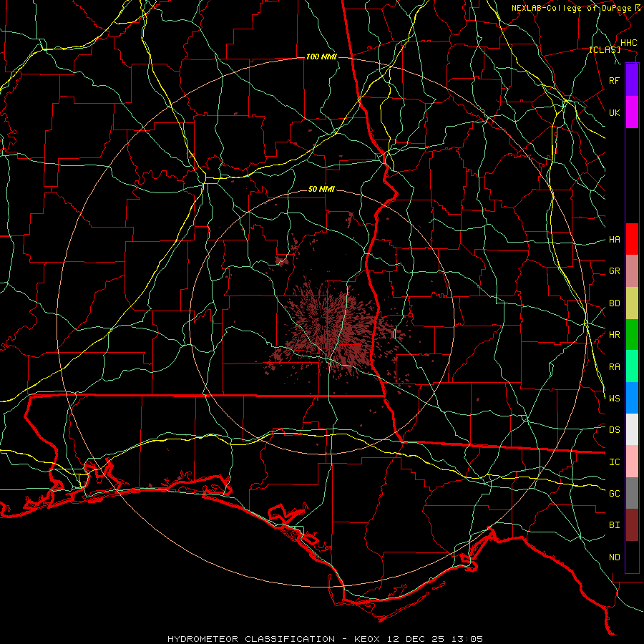
Task: Click the DS white legend swatch
Action: (632, 429)
